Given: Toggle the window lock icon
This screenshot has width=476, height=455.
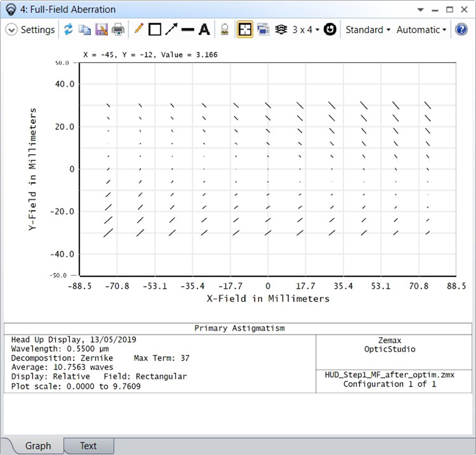Looking at the screenshot, I should [x=225, y=30].
